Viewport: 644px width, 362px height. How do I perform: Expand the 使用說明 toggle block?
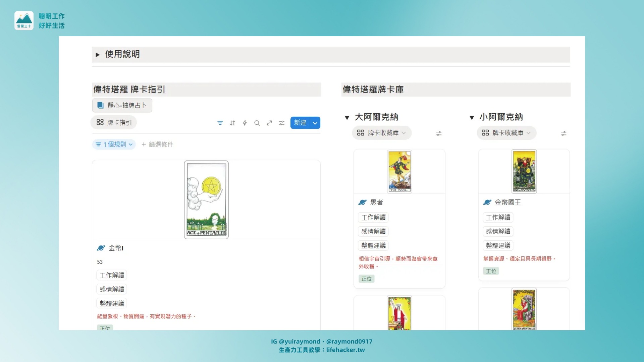(x=98, y=55)
